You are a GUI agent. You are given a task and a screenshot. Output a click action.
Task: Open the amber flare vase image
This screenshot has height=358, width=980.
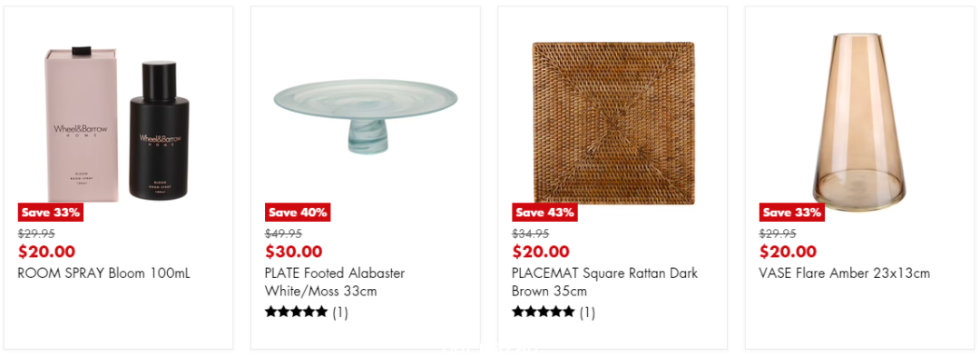pos(859,122)
